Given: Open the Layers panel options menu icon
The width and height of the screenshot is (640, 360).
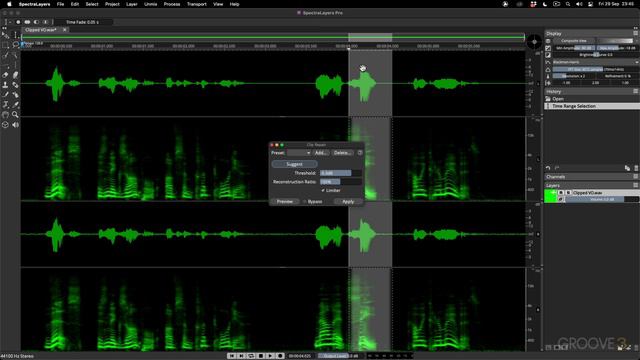Looking at the screenshot, I should coord(636,185).
